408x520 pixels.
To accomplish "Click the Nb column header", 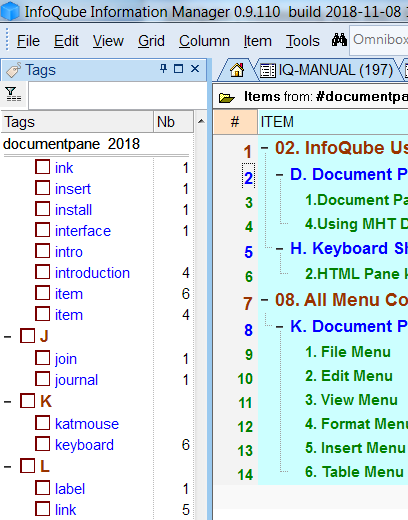I will pyautogui.click(x=173, y=122).
